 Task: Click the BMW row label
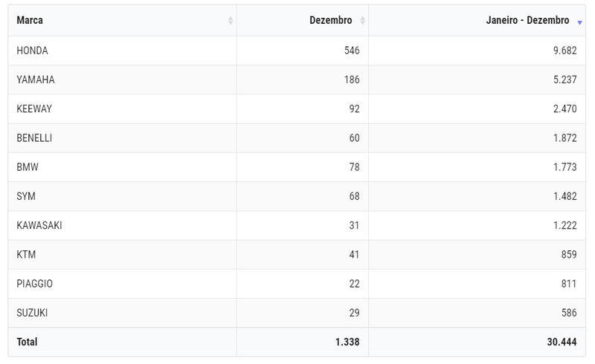coord(28,167)
